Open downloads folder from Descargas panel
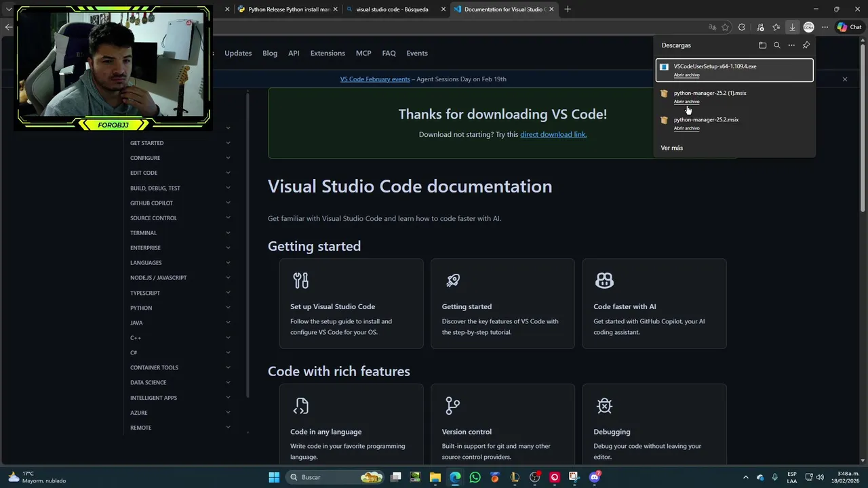The height and width of the screenshot is (488, 868). tap(762, 45)
